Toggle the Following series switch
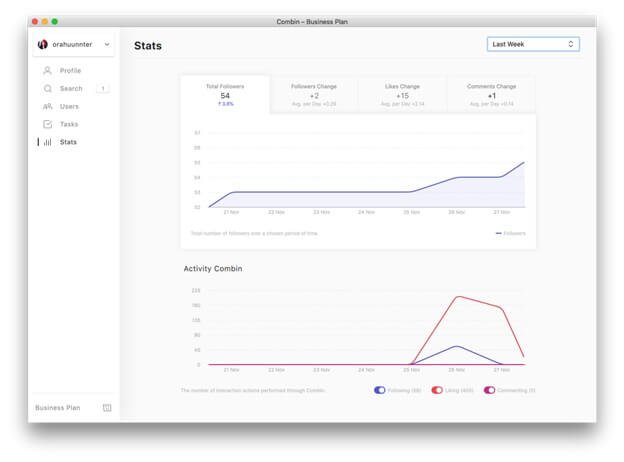624x462 pixels. [x=380, y=390]
